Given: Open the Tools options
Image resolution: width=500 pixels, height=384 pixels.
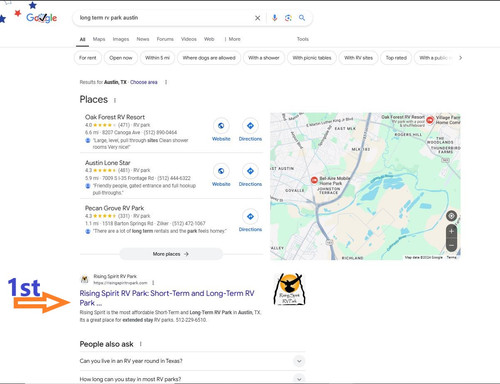Looking at the screenshot, I should click(x=303, y=39).
